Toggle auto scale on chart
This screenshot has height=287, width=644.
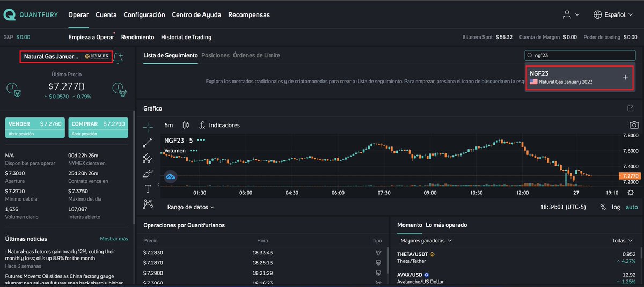(x=632, y=207)
